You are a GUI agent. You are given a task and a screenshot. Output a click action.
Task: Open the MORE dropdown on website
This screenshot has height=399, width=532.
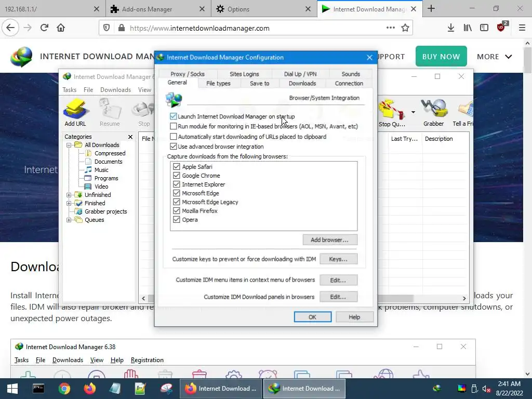[x=495, y=57]
